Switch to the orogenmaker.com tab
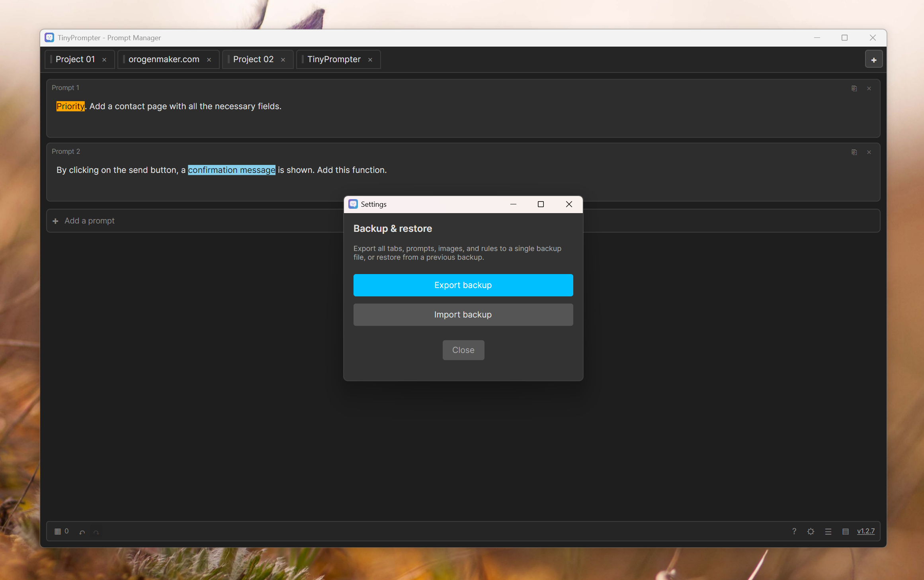 tap(164, 59)
